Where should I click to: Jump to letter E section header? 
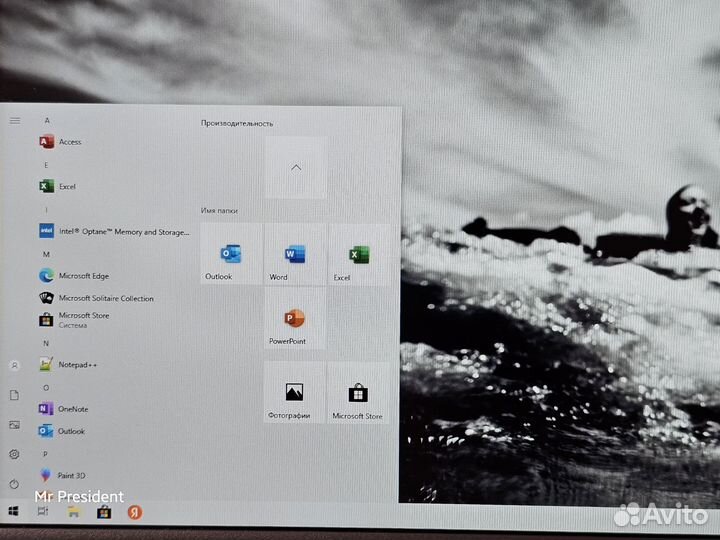tap(46, 165)
